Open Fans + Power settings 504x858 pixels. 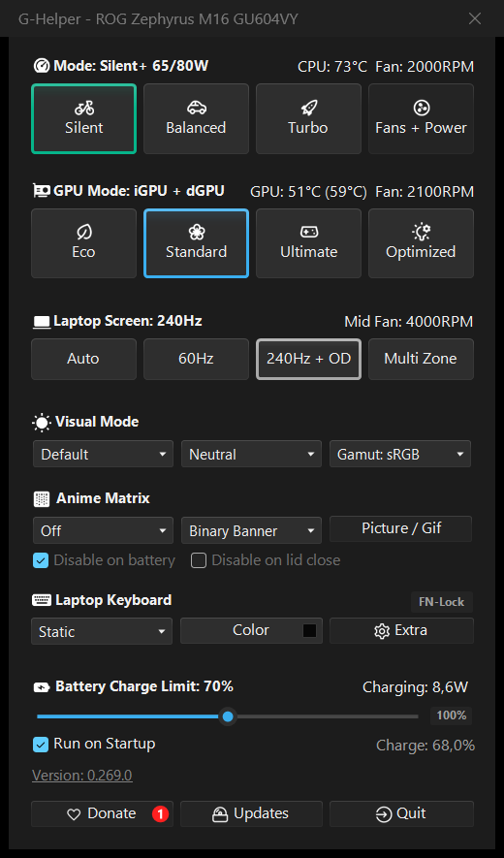click(x=421, y=118)
